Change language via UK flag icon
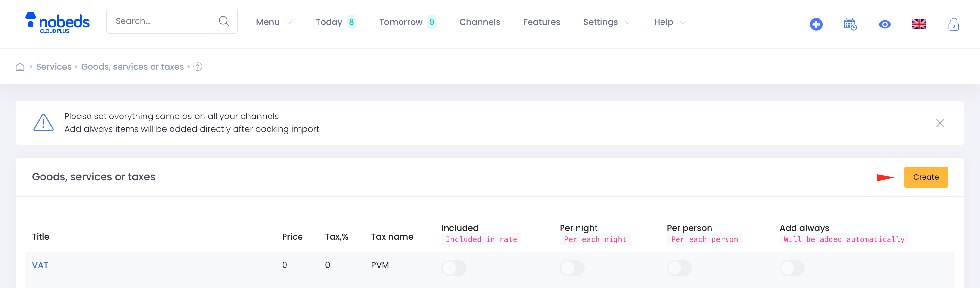Screen dimensions: 980x288 pyautogui.click(x=919, y=24)
